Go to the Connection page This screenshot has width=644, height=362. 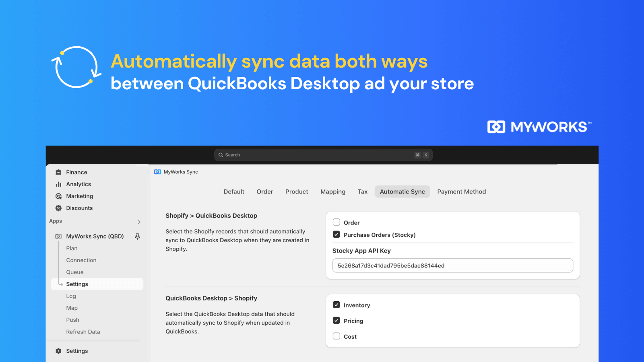pos(81,260)
